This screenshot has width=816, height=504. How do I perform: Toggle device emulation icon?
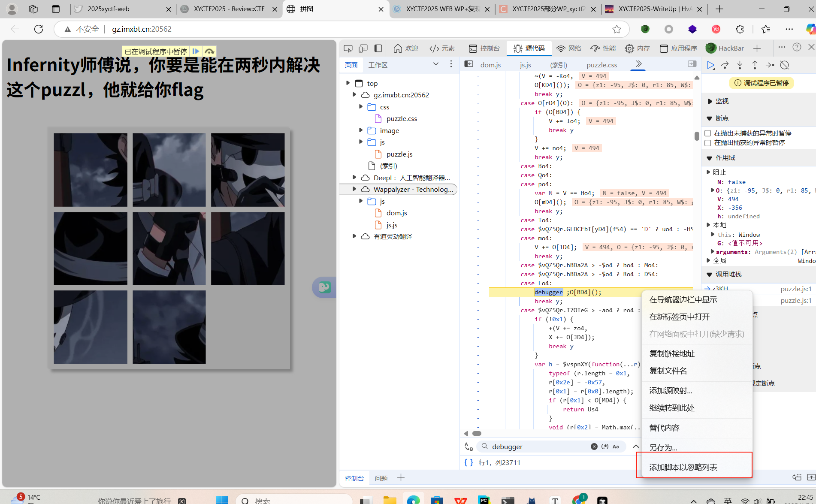363,48
